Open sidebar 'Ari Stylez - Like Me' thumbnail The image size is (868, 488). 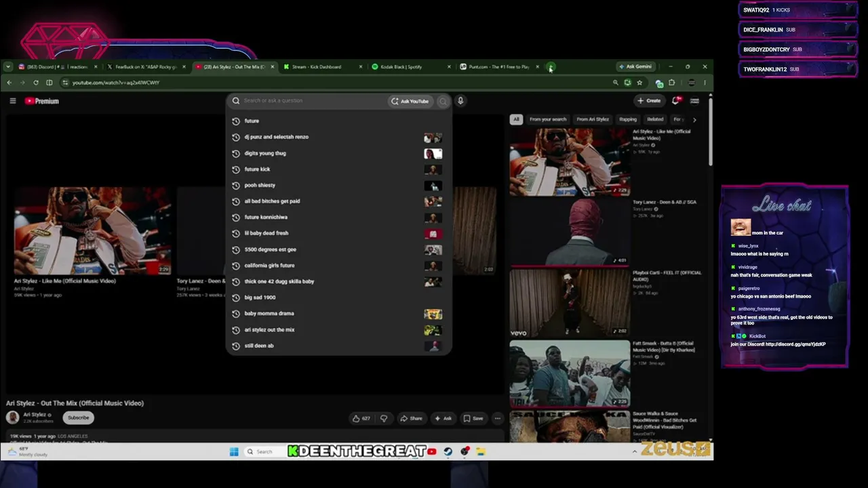(570, 162)
